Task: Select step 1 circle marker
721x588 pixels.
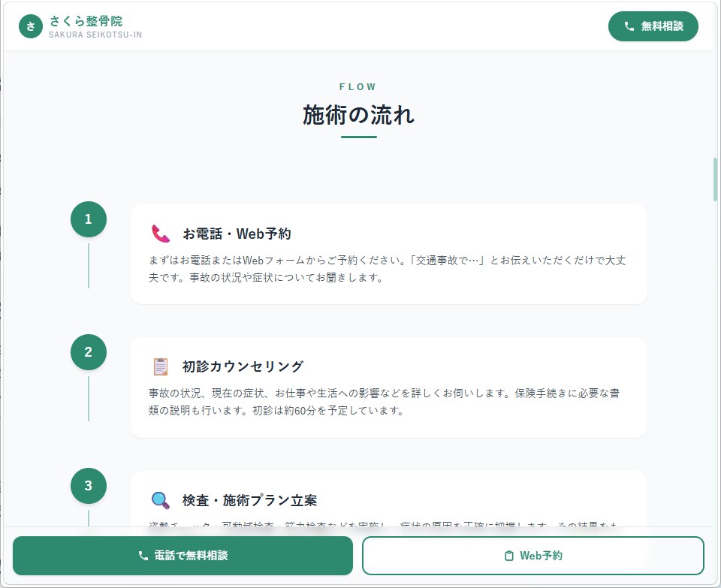Action: [89, 219]
